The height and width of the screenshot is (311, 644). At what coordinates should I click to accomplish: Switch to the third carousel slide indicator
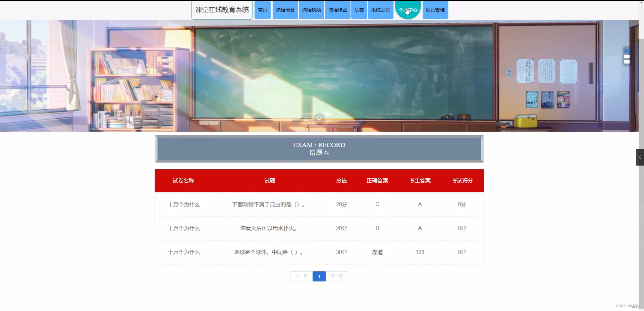coord(627,61)
